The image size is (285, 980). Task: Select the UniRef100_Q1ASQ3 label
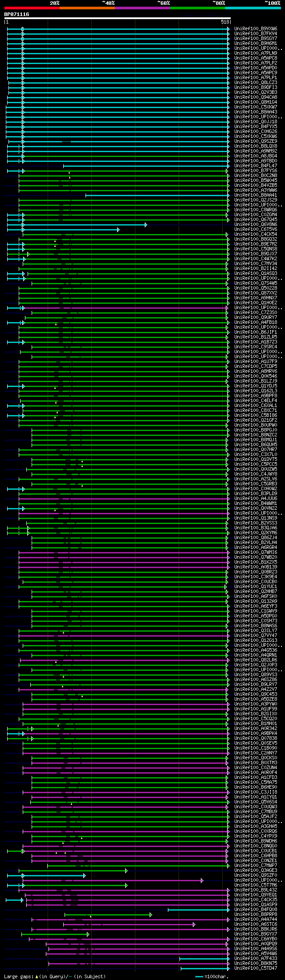(256, 274)
